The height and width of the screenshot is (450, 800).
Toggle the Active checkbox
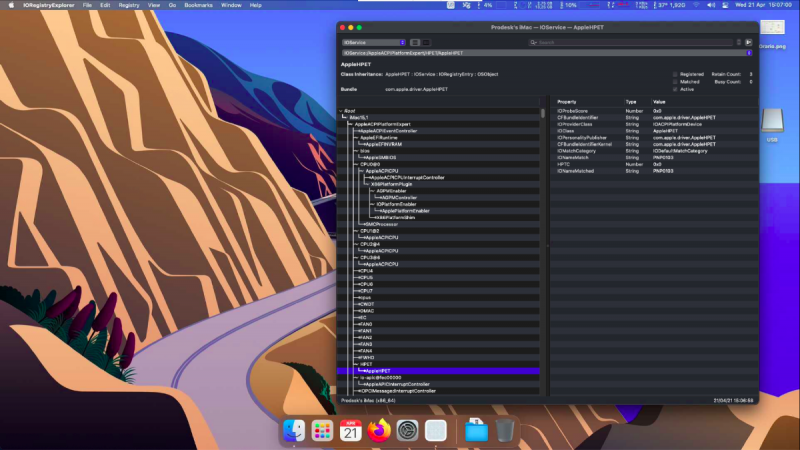(675, 89)
